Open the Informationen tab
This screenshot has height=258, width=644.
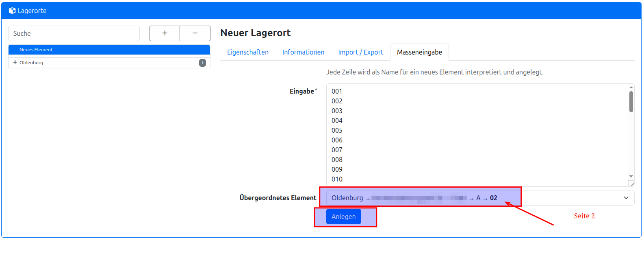pyautogui.click(x=303, y=52)
